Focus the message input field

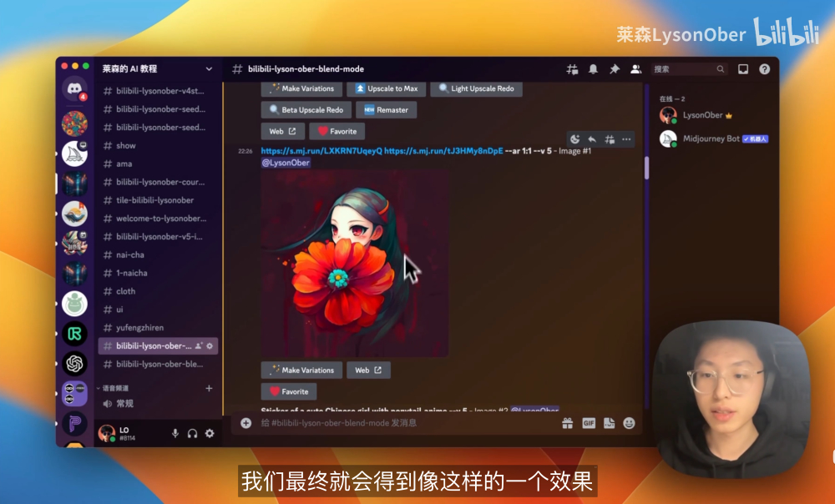pos(407,423)
